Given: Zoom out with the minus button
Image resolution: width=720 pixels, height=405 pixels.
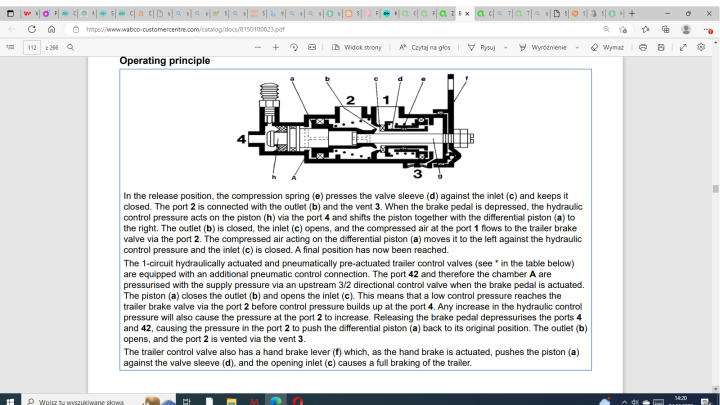Looking at the screenshot, I should pyautogui.click(x=258, y=47).
